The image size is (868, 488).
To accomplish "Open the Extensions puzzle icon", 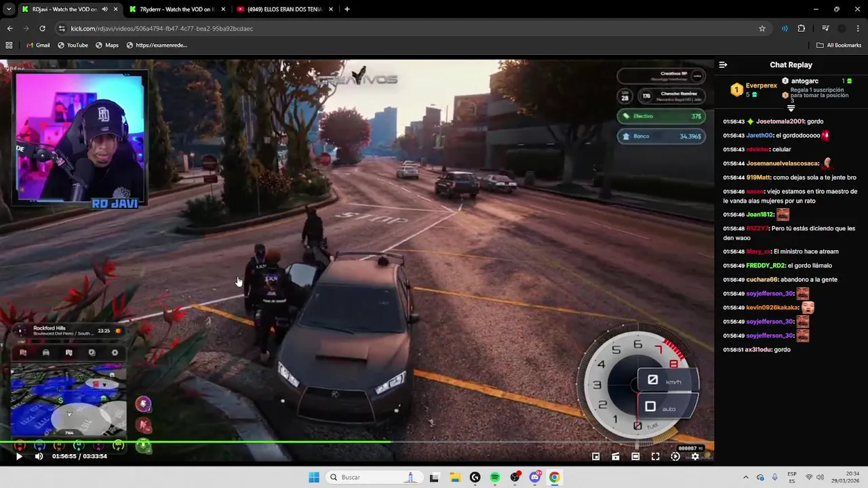I will 802,28.
